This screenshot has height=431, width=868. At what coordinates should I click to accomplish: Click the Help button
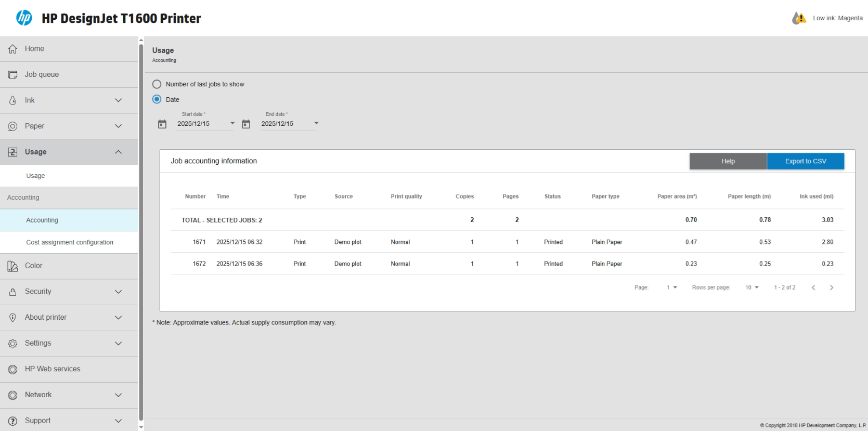click(x=728, y=161)
